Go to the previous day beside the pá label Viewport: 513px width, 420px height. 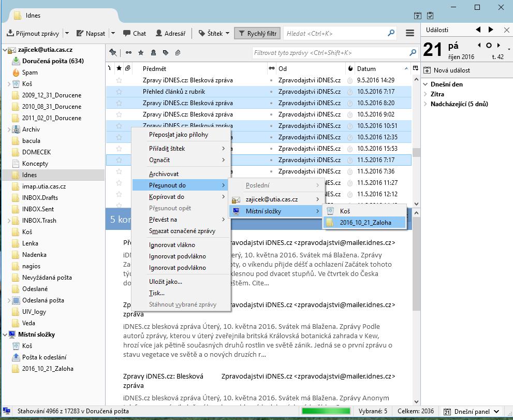pyautogui.click(x=479, y=46)
